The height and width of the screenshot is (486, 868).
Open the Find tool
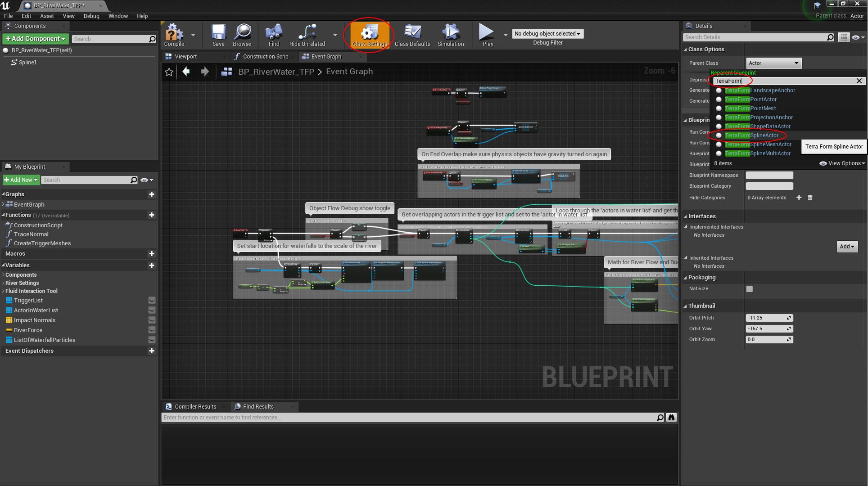point(274,35)
